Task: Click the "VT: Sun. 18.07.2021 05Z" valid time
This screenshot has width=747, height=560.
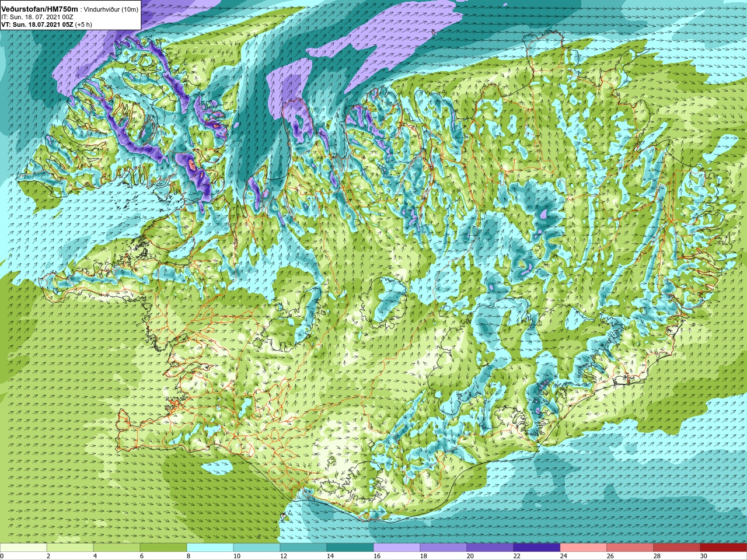Action: tap(37, 24)
